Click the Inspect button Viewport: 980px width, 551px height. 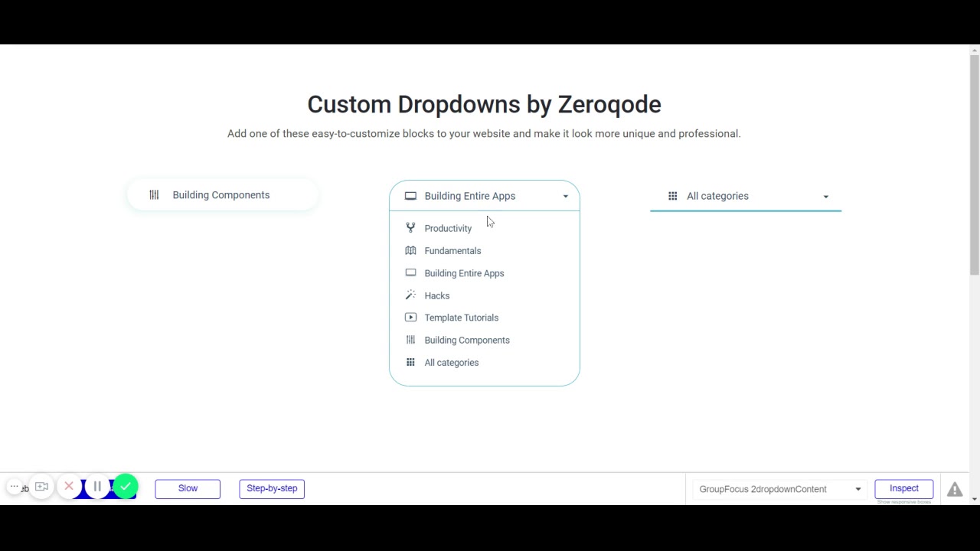(x=904, y=488)
